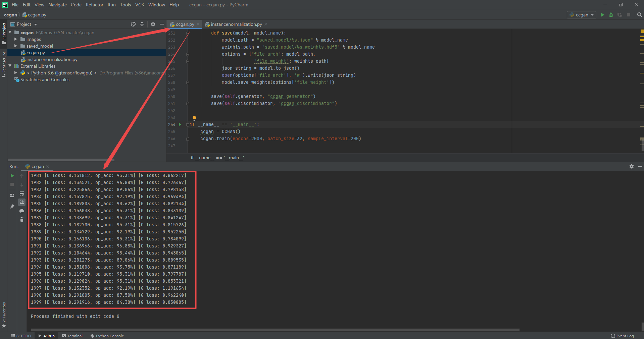This screenshot has height=339, width=644.
Task: Toggle soft-wrap in Run console
Action: [22, 193]
